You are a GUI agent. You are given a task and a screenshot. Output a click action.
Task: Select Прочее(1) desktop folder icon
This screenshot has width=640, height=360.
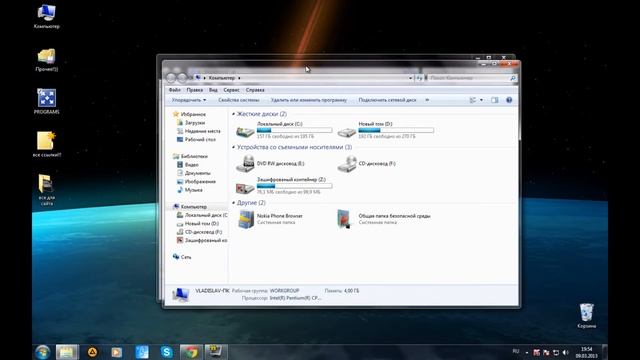point(47,60)
